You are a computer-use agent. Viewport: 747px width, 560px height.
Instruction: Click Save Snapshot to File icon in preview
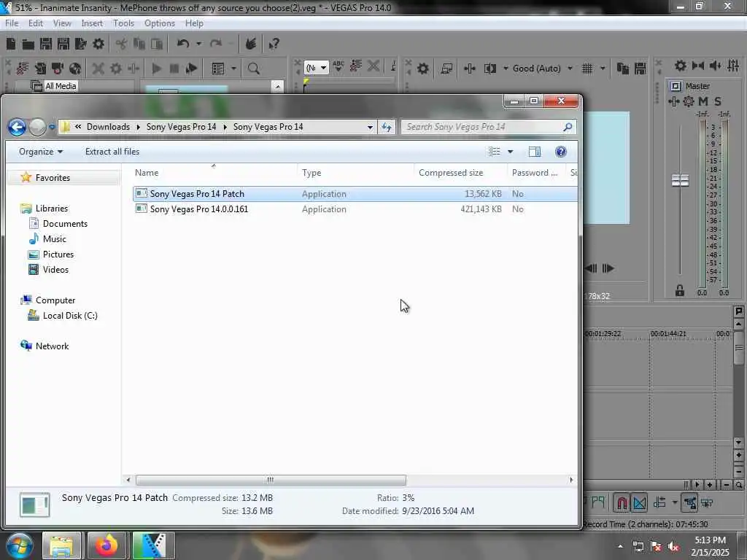tap(640, 68)
